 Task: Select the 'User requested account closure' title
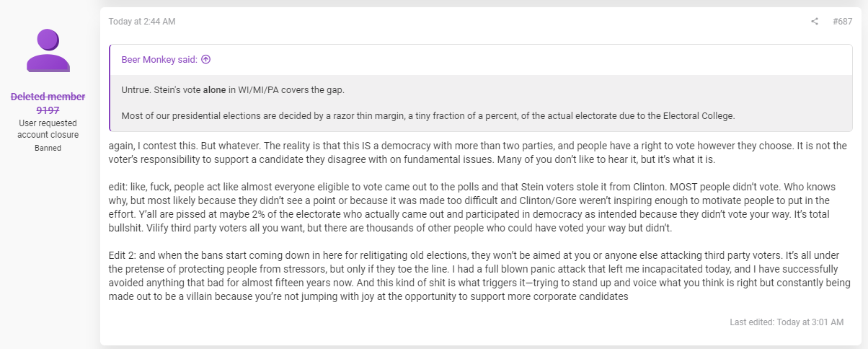(48, 129)
